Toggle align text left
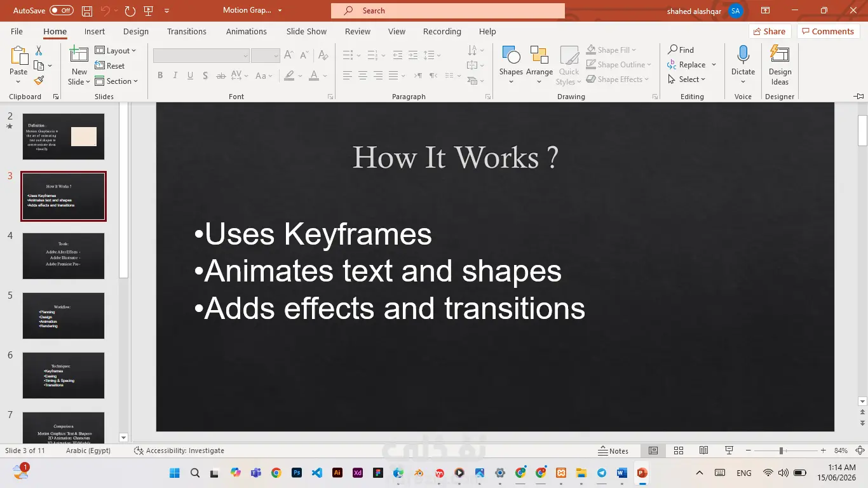The image size is (868, 488). tap(347, 76)
